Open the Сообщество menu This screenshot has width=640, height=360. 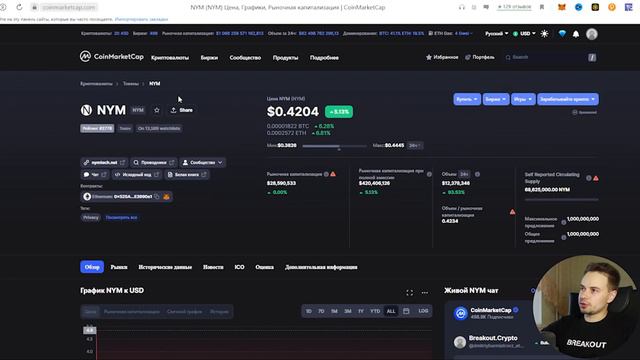click(x=245, y=58)
